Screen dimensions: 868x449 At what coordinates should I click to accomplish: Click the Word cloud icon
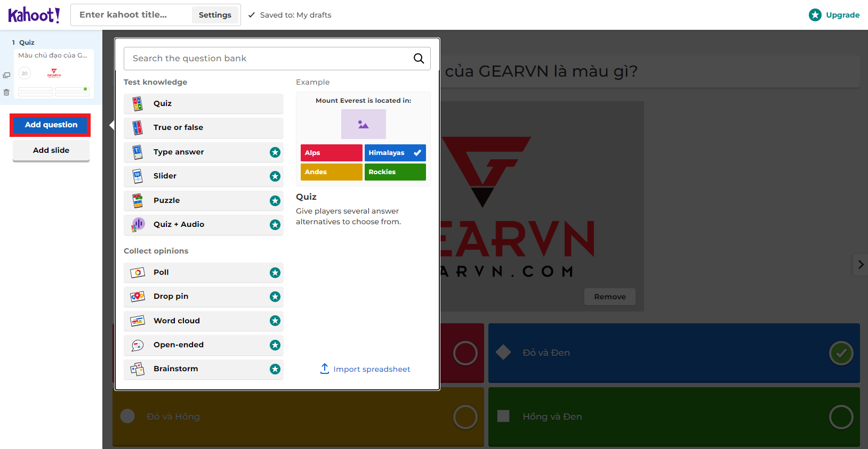[138, 321]
